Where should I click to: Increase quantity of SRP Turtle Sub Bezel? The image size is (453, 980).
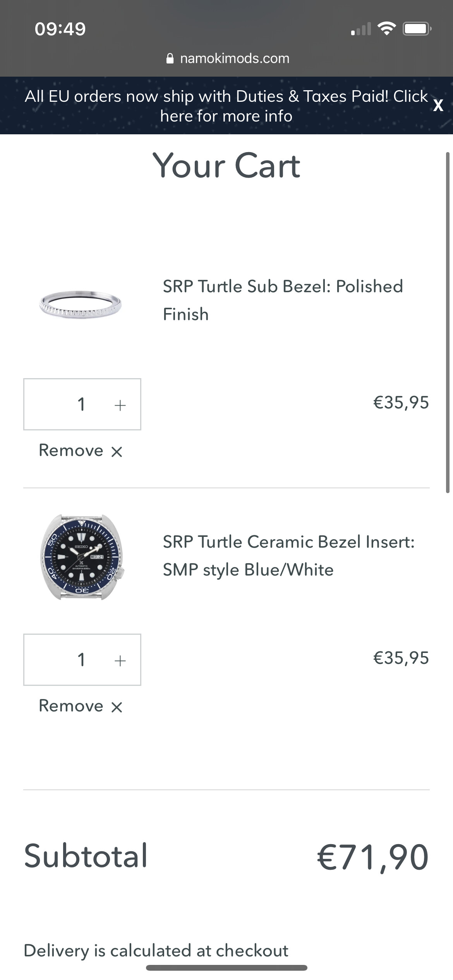pyautogui.click(x=120, y=405)
